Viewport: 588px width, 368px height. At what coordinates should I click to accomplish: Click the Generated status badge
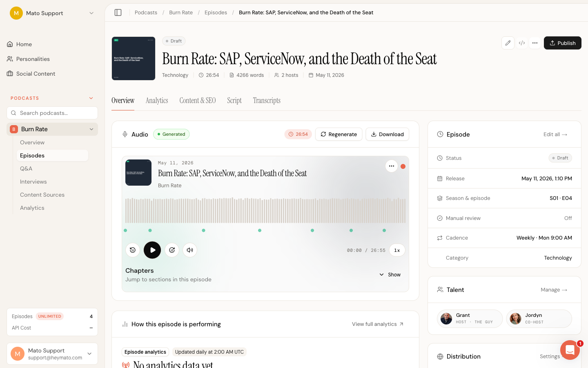171,134
